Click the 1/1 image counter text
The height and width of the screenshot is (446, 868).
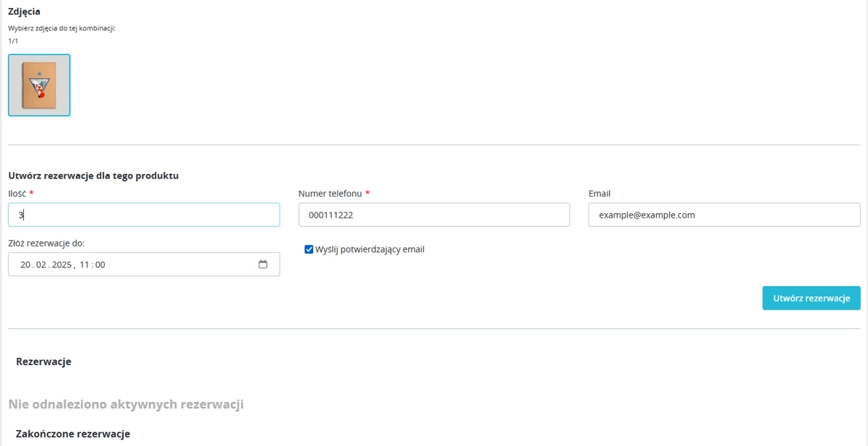tap(13, 41)
